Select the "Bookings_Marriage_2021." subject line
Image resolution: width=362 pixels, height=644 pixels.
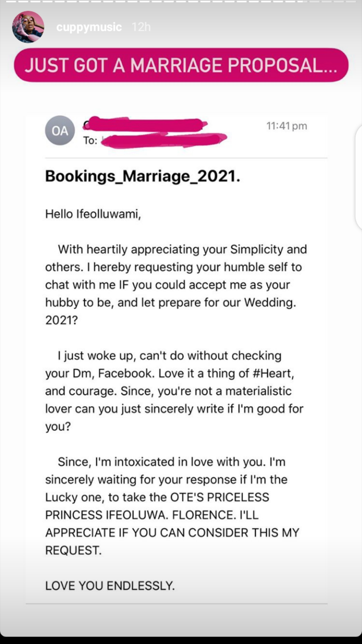pyautogui.click(x=143, y=176)
